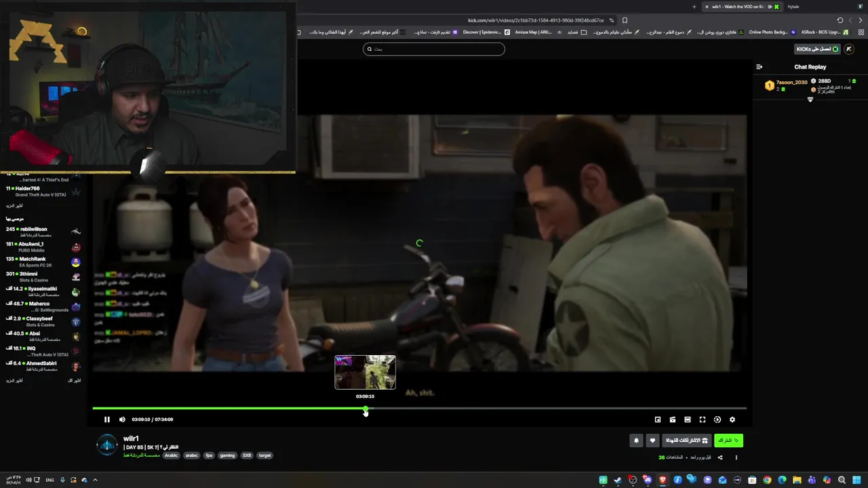This screenshot has width=868, height=488.
Task: Open rebiiwillson in recommended channels
Action: coord(43,232)
